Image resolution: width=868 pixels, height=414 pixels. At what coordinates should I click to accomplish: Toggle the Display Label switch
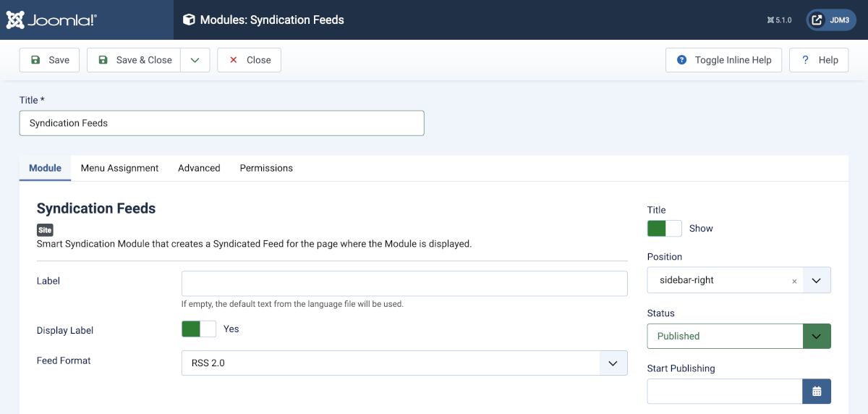coord(199,329)
